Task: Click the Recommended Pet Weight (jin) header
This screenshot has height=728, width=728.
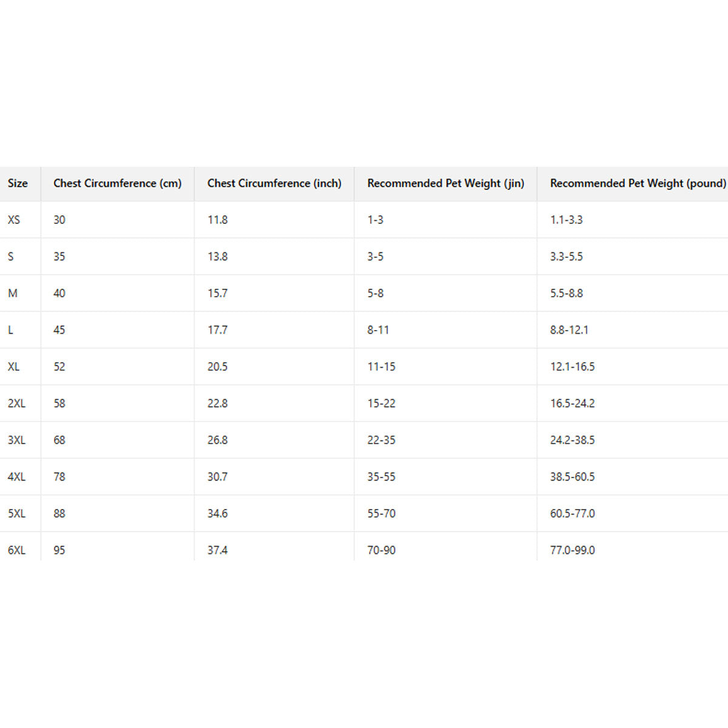Action: tap(445, 183)
